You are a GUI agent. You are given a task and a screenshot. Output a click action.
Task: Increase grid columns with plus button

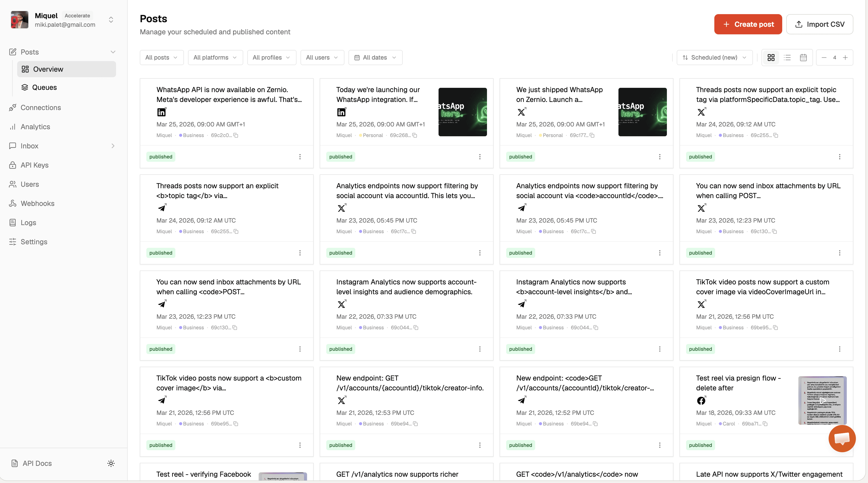845,58
